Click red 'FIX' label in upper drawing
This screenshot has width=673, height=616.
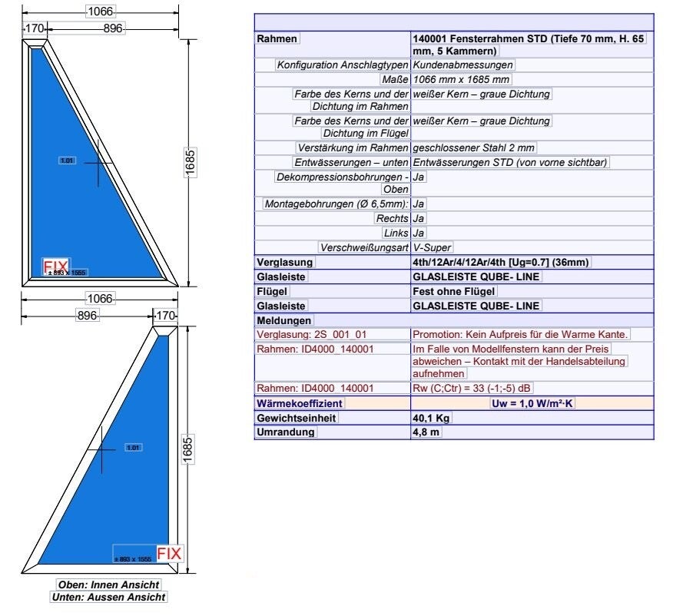[55, 267]
